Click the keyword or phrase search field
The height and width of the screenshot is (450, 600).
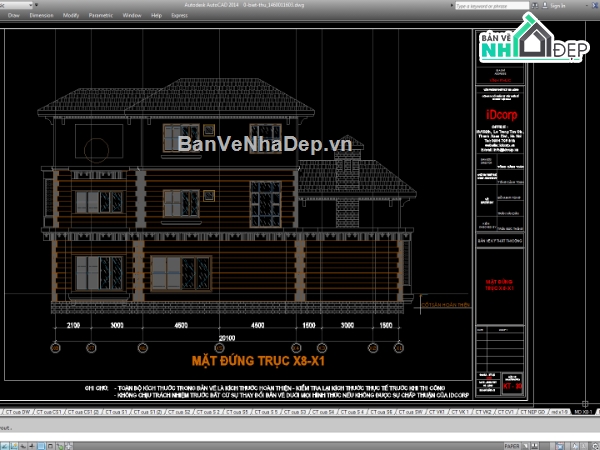[x=492, y=6]
